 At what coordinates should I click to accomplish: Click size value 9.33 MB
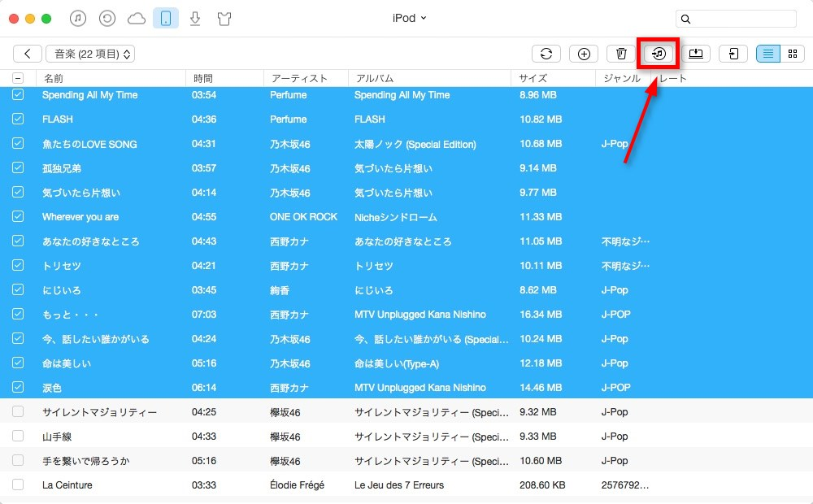click(538, 437)
